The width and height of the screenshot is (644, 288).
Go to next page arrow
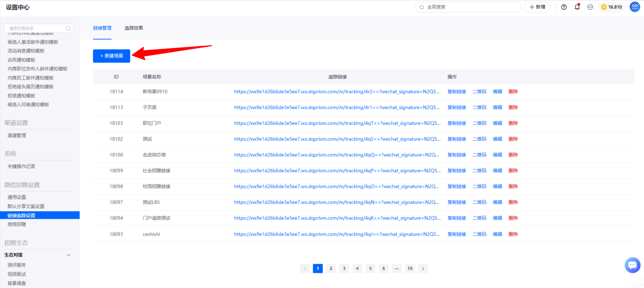point(423,269)
